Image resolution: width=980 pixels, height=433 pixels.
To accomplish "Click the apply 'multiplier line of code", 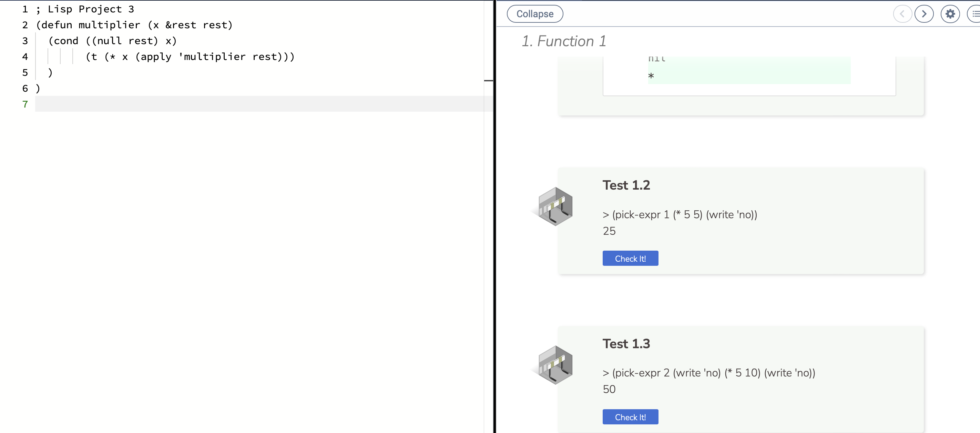I will pos(190,57).
